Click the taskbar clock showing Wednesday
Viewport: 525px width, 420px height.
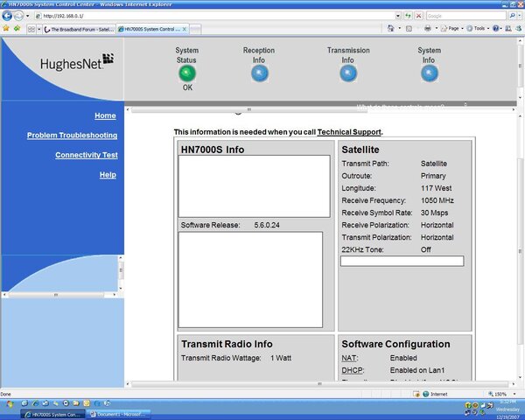[x=507, y=409]
